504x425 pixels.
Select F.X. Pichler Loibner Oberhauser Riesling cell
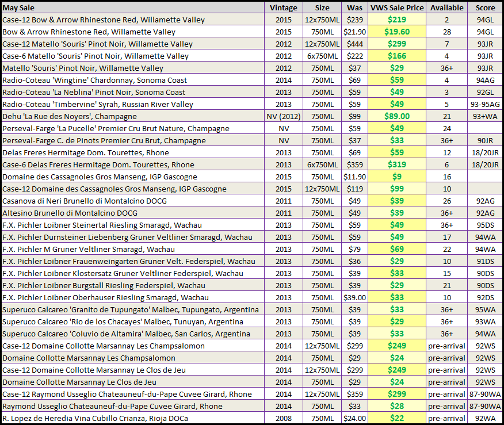click(133, 297)
